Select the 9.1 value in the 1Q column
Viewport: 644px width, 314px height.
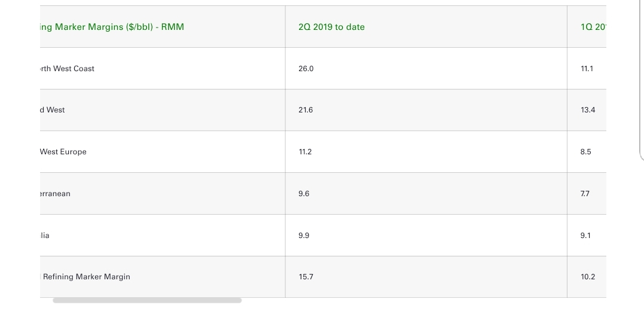(x=585, y=236)
